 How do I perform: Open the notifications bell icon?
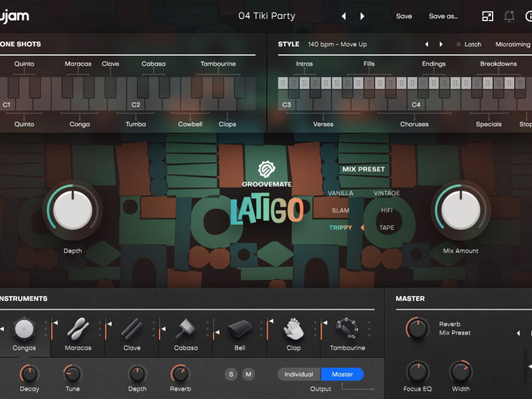coord(509,16)
